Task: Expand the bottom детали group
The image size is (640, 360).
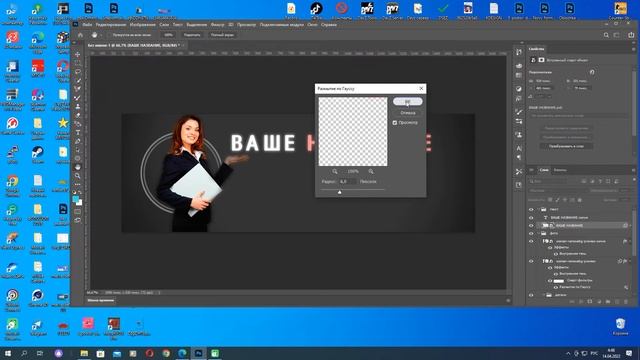Action: 544,295
